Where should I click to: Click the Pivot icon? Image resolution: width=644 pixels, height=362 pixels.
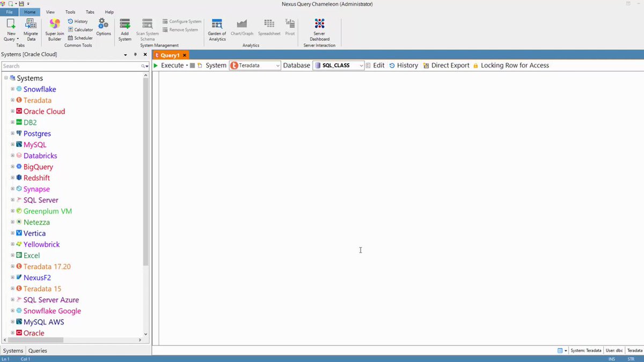tap(290, 24)
